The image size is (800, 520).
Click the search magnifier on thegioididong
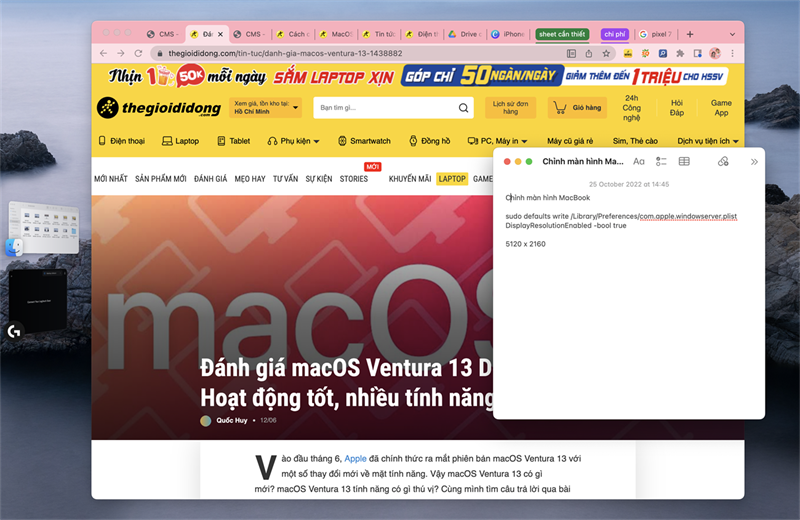click(463, 108)
